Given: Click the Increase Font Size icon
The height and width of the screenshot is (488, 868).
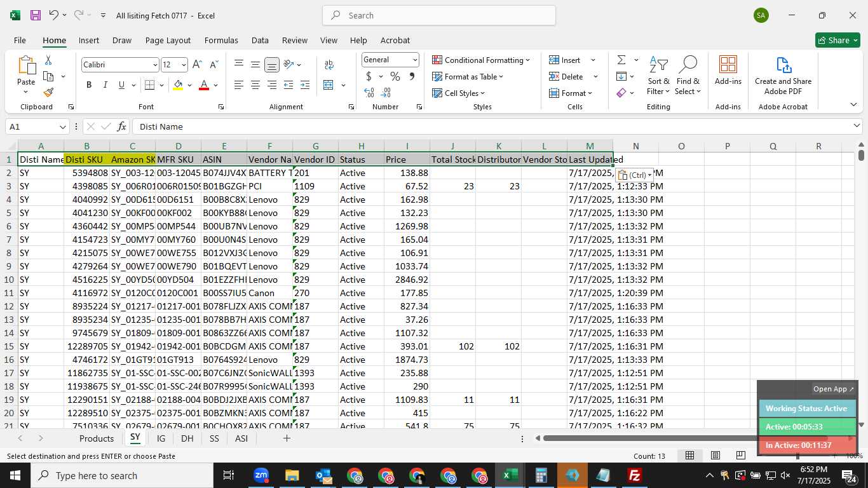Looking at the screenshot, I should (198, 65).
